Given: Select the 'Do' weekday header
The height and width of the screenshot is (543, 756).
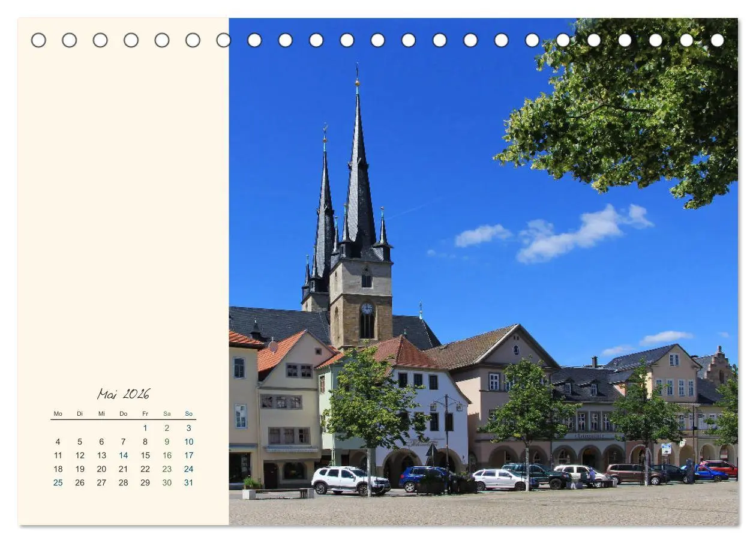Looking at the screenshot, I should coord(123,413).
